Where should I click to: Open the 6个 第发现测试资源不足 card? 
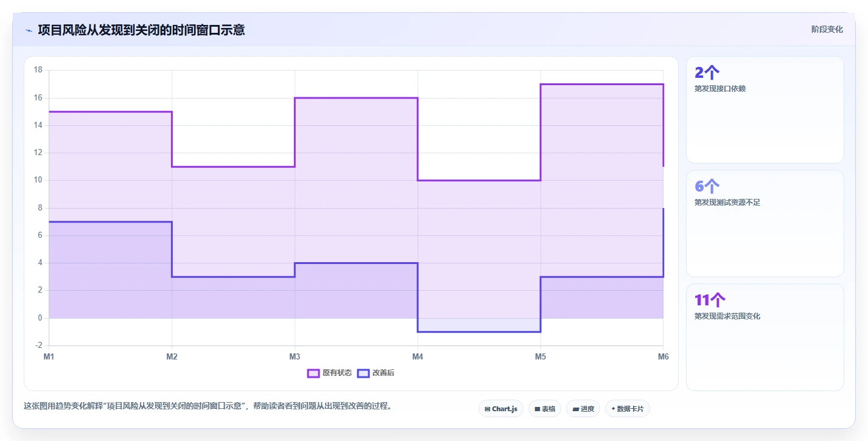(765, 223)
